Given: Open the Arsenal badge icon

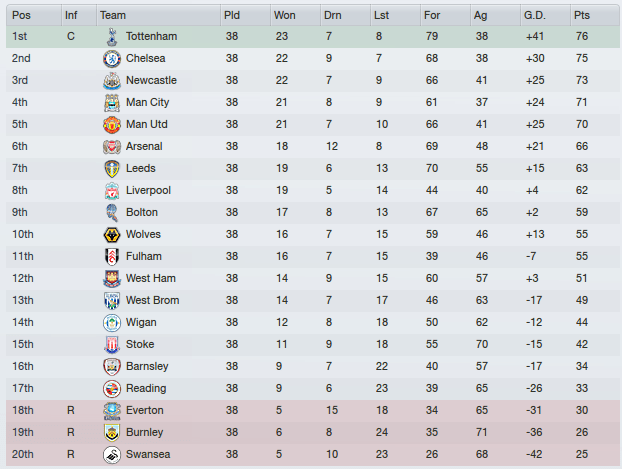Looking at the screenshot, I should click(x=111, y=146).
